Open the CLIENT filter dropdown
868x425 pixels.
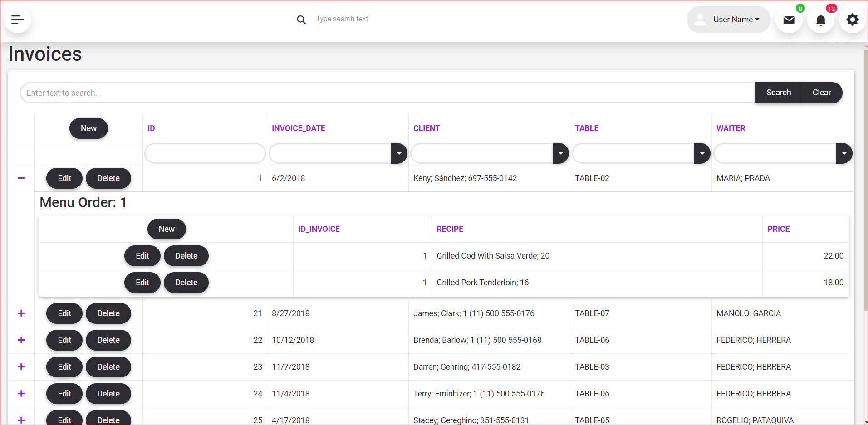click(x=560, y=153)
